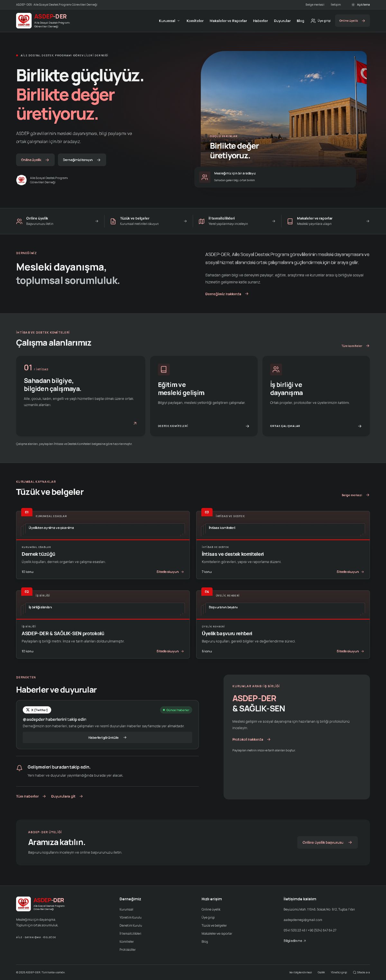
Task: Switch to light theme with Açık tema
Action: pyautogui.click(x=360, y=5)
